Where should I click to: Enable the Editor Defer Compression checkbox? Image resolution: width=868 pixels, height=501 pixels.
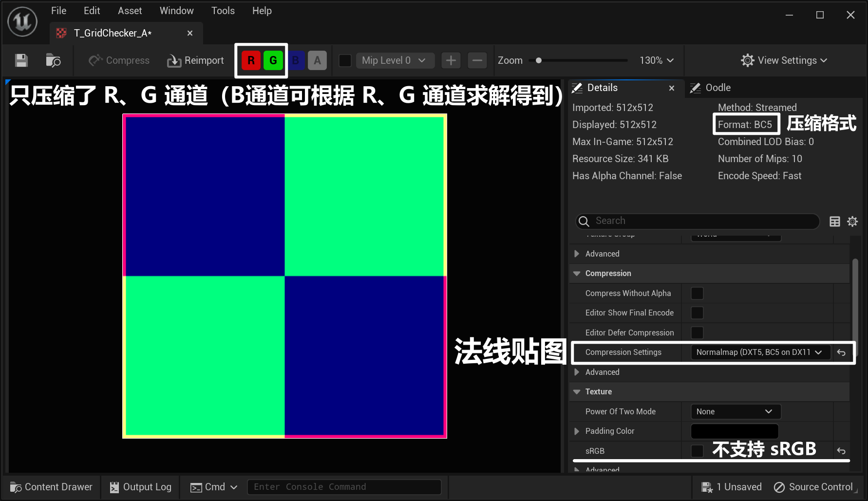(697, 333)
